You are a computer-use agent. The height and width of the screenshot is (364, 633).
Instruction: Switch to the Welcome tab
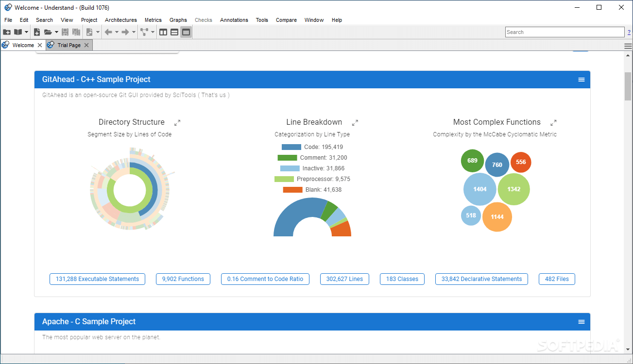(23, 45)
